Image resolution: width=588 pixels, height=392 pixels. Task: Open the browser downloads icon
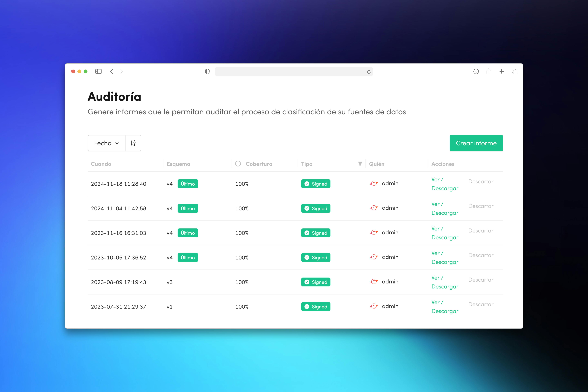(x=476, y=71)
